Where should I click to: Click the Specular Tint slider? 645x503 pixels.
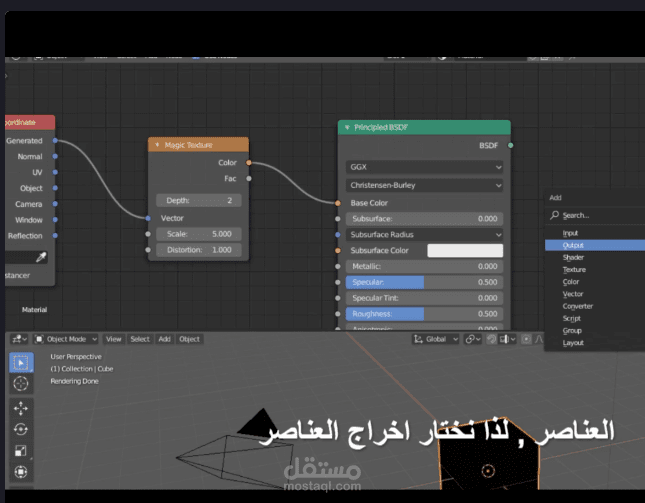pos(425,298)
